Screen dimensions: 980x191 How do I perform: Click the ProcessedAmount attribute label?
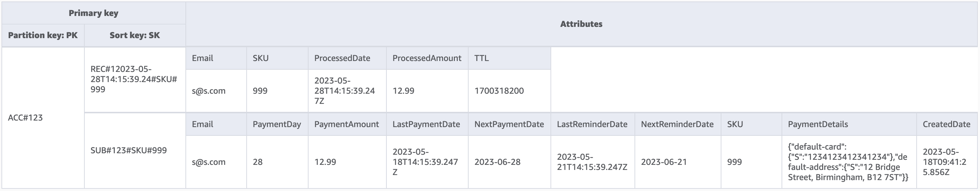click(427, 58)
